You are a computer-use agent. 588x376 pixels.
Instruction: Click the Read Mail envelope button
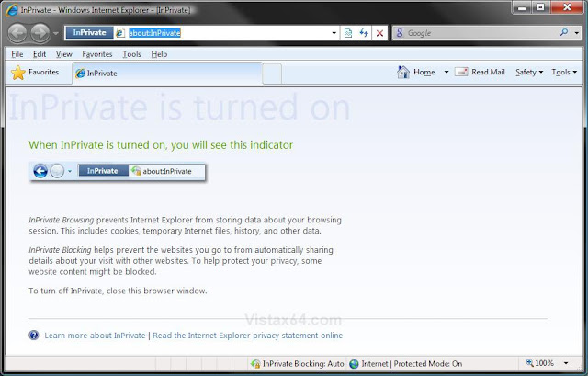[x=480, y=72]
